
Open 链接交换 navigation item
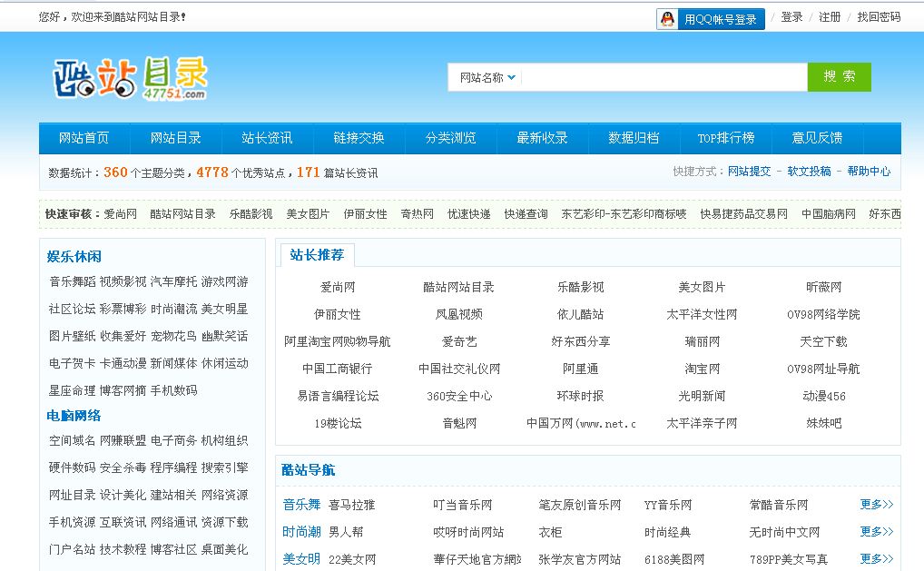359,138
